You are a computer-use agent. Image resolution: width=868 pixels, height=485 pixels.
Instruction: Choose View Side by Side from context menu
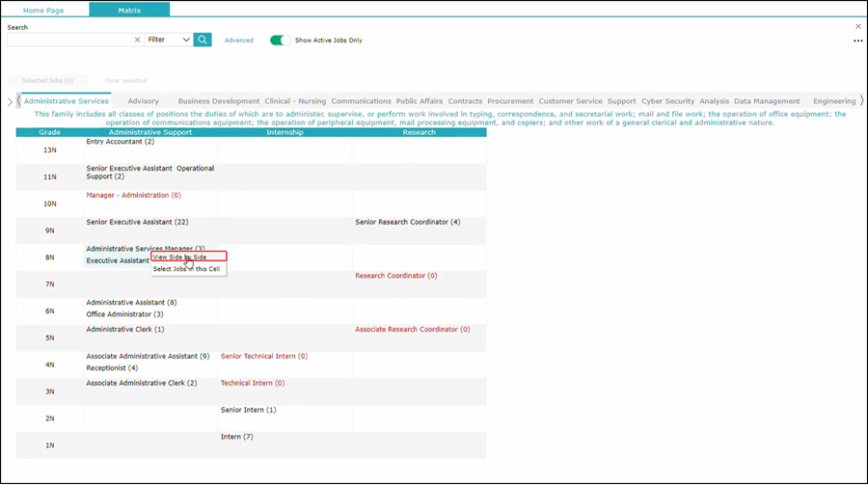pos(180,257)
